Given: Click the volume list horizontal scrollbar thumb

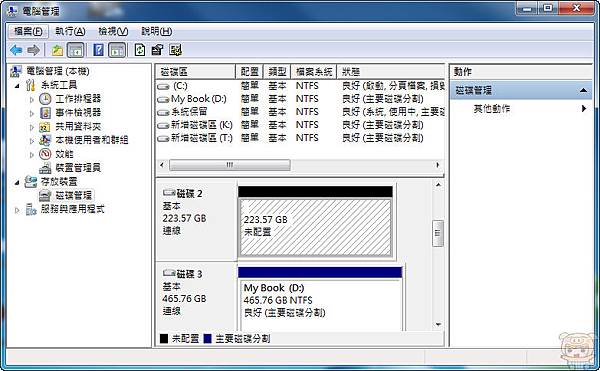Looking at the screenshot, I should coord(230,165).
